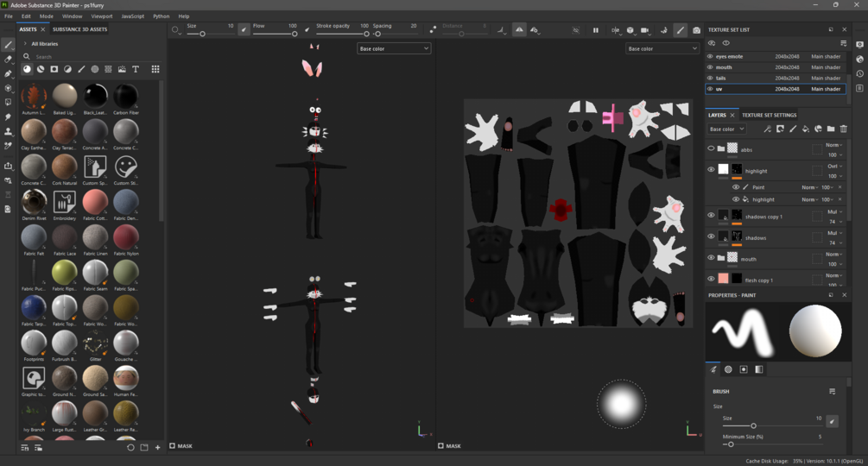868x466 pixels.
Task: Pause rendering with pause button in toolbar
Action: (596, 30)
